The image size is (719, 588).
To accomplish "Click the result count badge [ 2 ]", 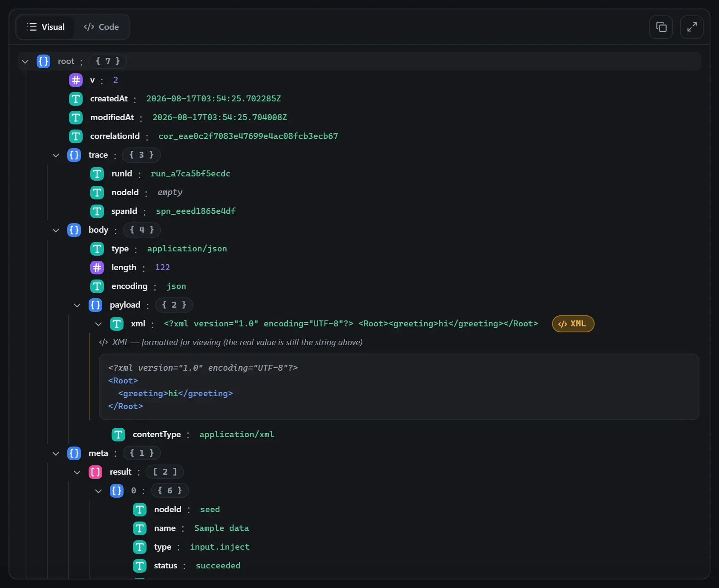I will click(x=165, y=472).
